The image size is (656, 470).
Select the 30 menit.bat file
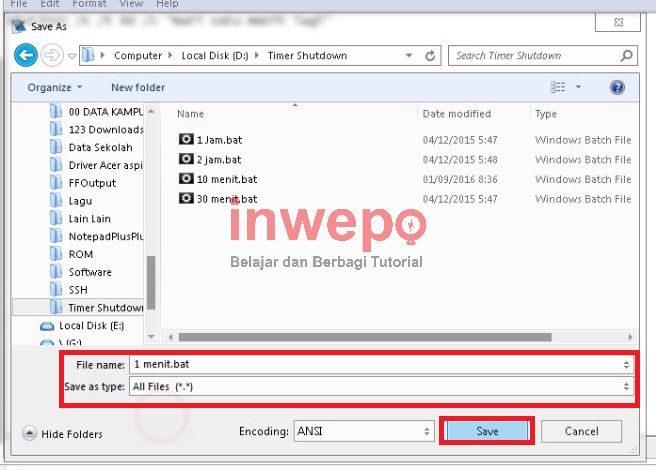click(x=227, y=199)
